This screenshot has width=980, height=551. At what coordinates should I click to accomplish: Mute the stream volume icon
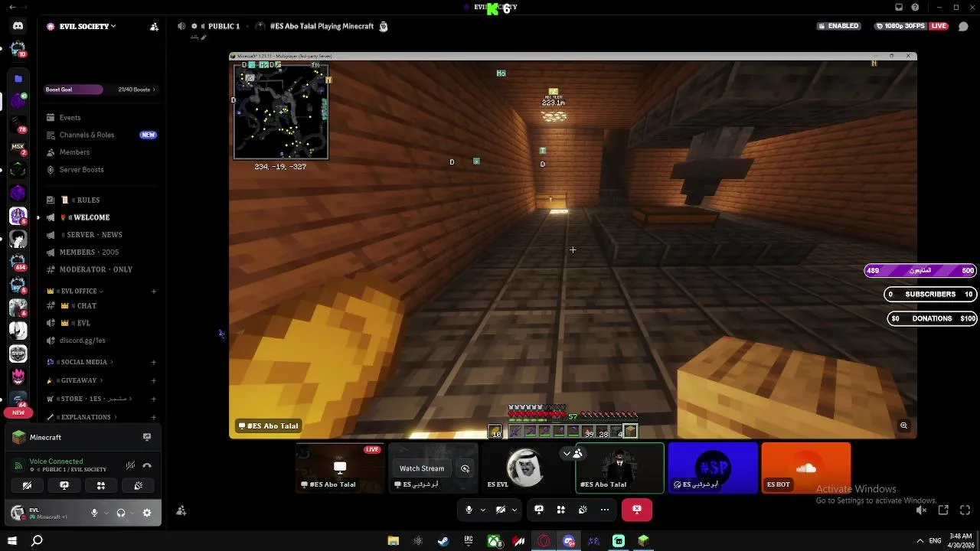click(922, 510)
